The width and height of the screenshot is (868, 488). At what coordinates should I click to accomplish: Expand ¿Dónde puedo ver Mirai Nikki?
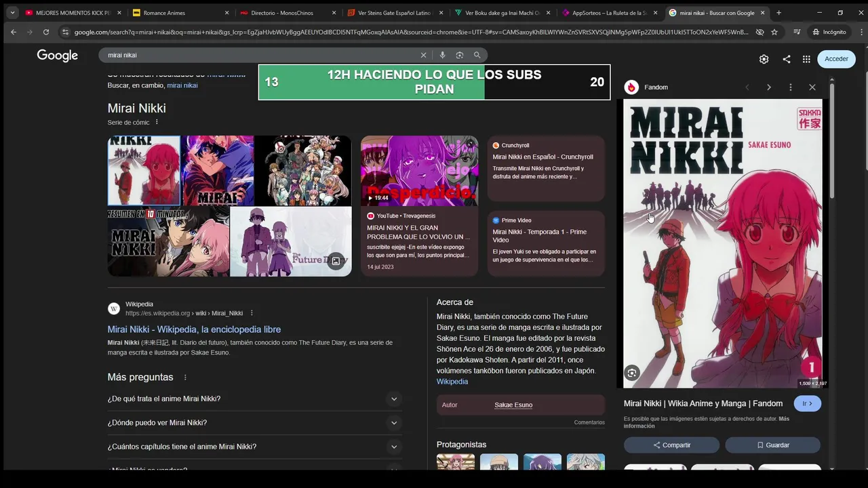254,422
